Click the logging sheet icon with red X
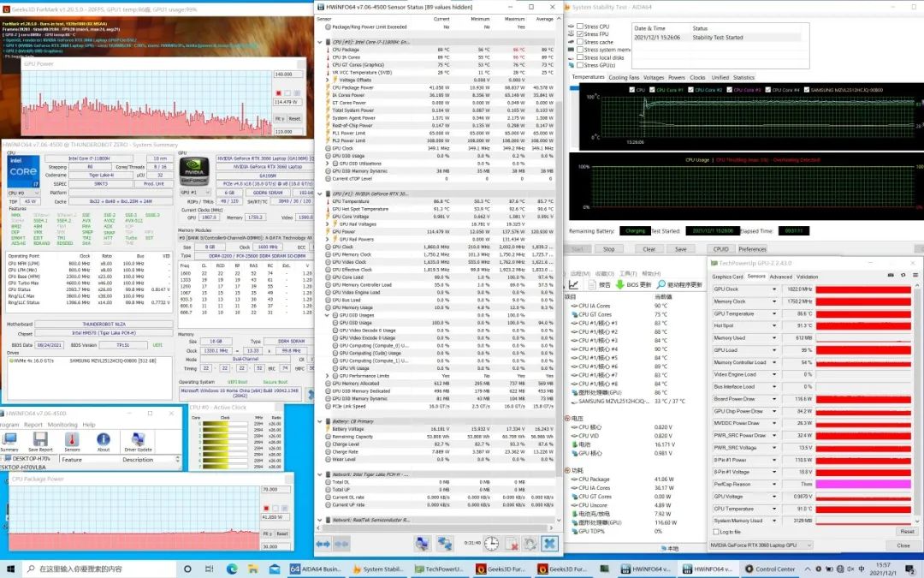924x578 pixels. click(512, 544)
